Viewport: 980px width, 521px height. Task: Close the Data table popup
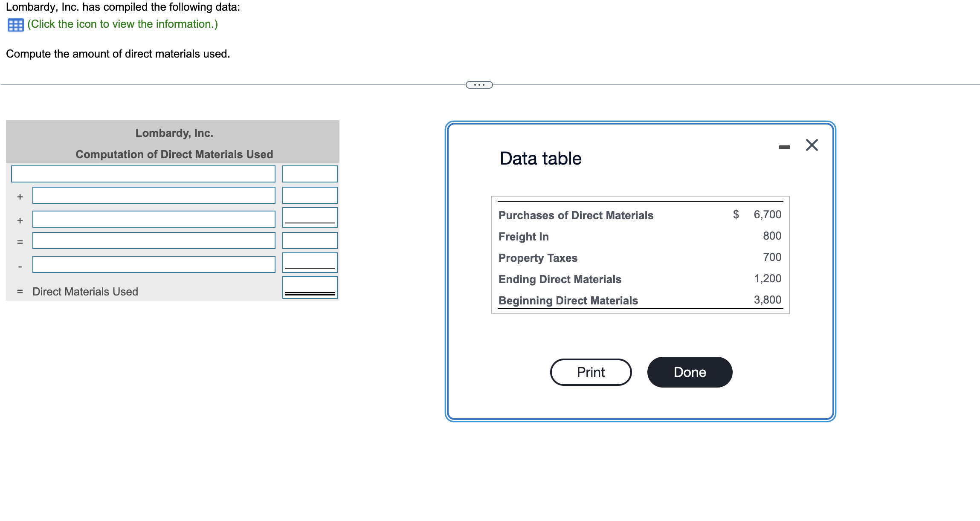[811, 145]
